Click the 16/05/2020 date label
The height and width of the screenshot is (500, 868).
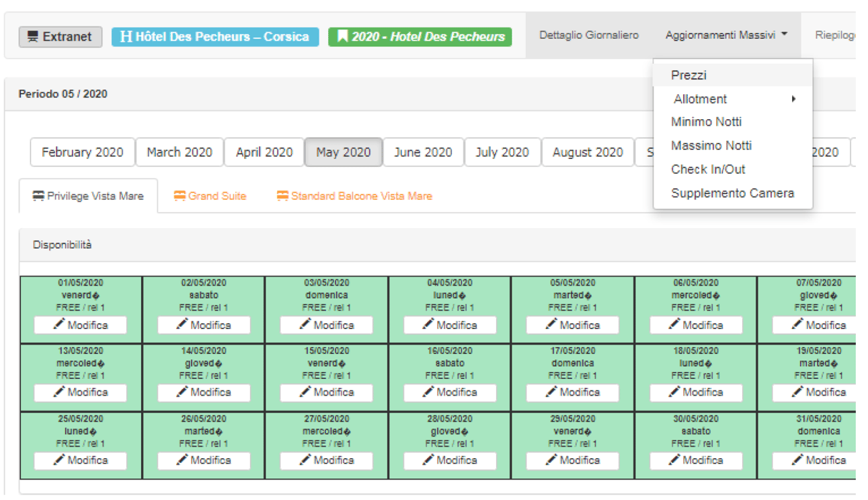pyautogui.click(x=450, y=351)
